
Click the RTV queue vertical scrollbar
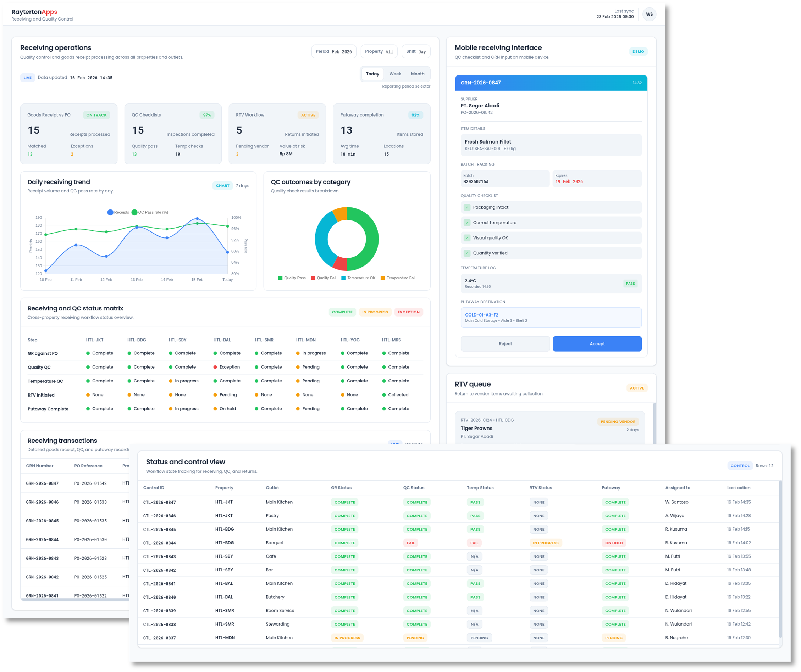(x=654, y=423)
